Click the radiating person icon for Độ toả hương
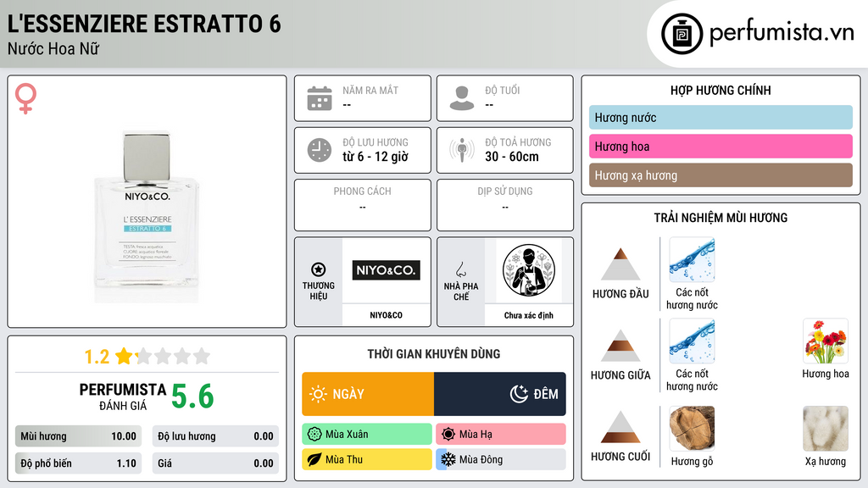 point(462,150)
